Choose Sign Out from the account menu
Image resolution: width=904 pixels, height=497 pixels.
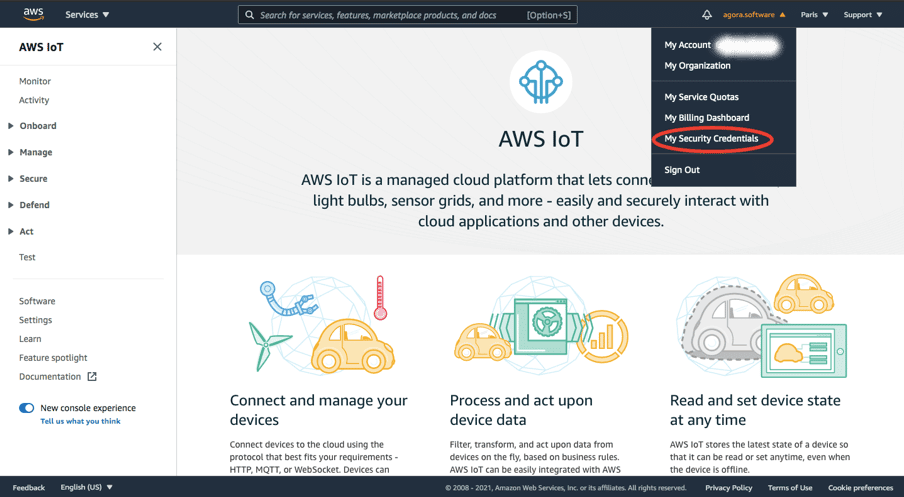[682, 170]
